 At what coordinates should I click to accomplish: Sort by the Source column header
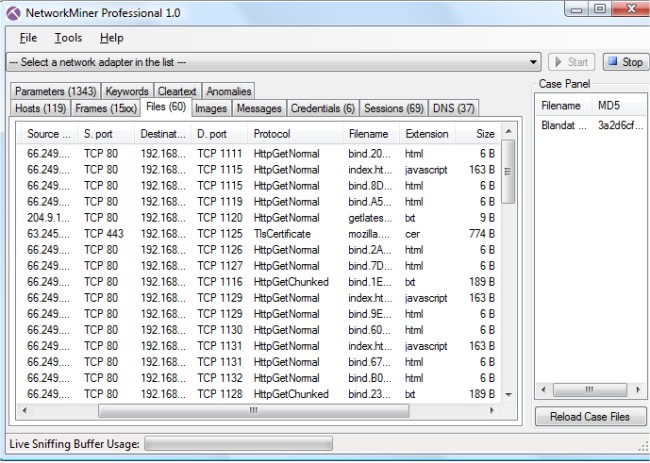49,134
